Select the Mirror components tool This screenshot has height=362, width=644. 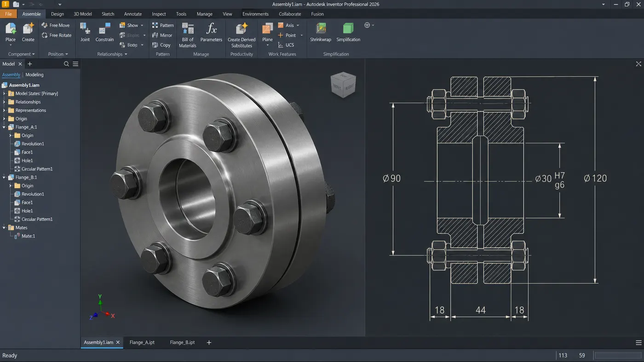pyautogui.click(x=162, y=35)
